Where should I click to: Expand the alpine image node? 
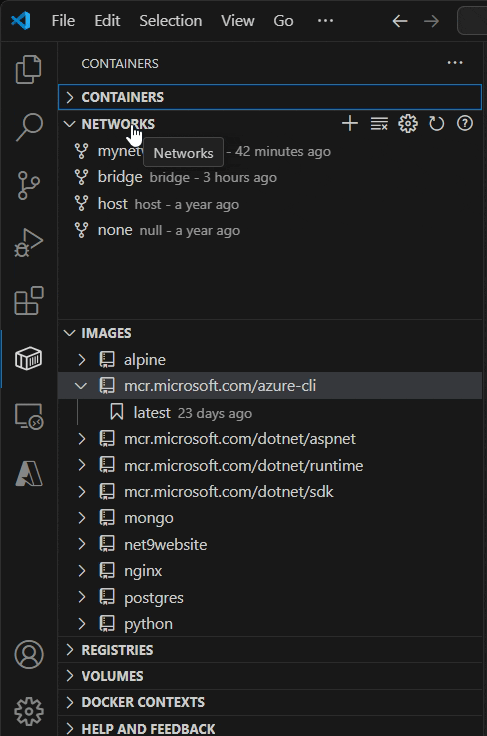(x=82, y=360)
